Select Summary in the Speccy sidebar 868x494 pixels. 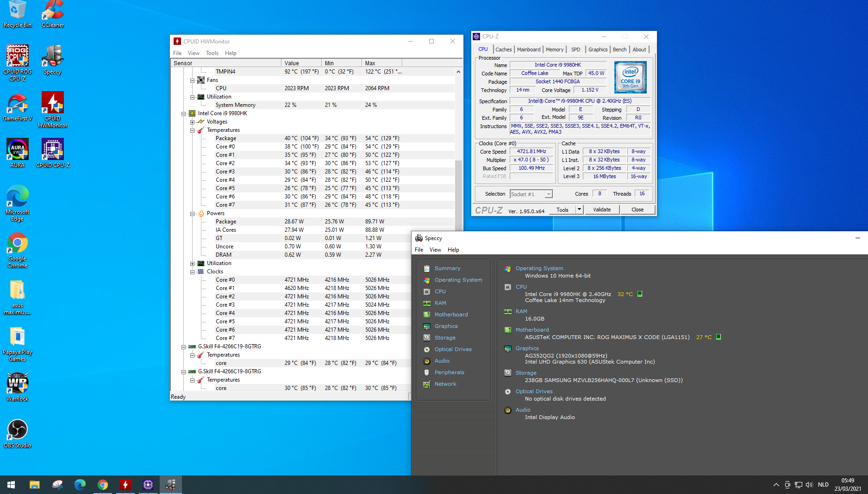coord(447,268)
